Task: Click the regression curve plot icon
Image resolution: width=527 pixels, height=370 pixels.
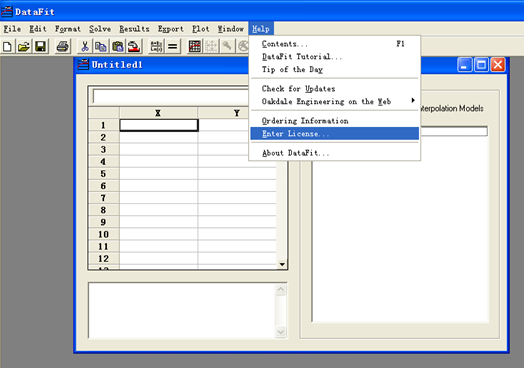Action: click(x=195, y=47)
